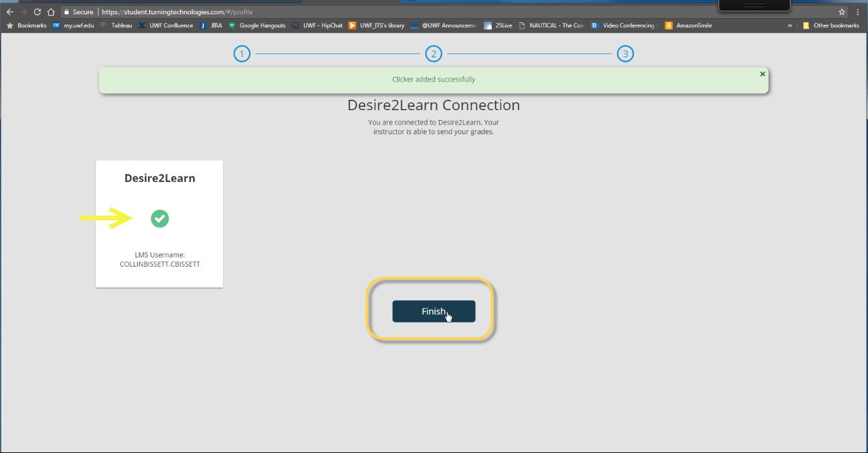Screen dimensions: 868x453
Task: Open NAUTICAL bookmark
Action: 552,25
